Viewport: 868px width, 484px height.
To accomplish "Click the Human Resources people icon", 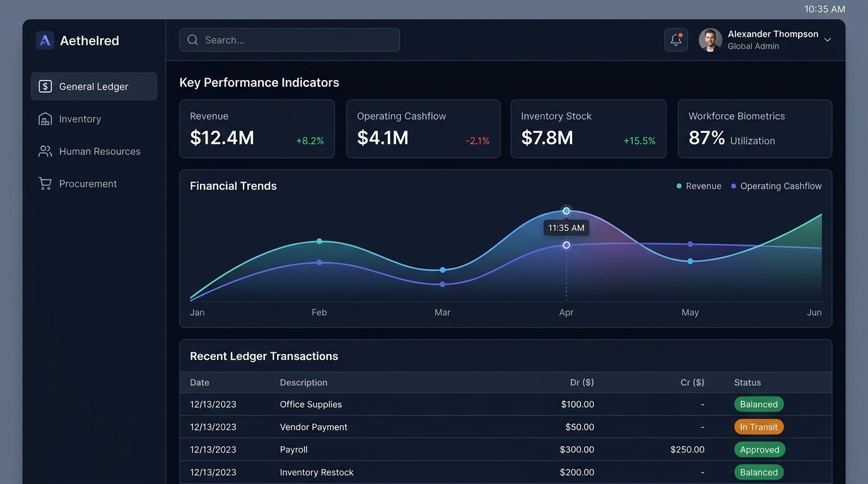I will (x=45, y=151).
